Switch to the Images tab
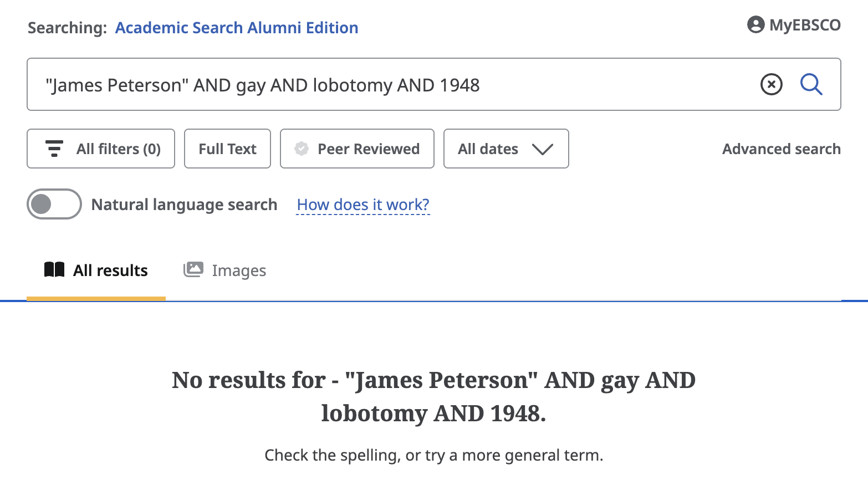Viewport: 868px width, 490px height. coord(239,270)
